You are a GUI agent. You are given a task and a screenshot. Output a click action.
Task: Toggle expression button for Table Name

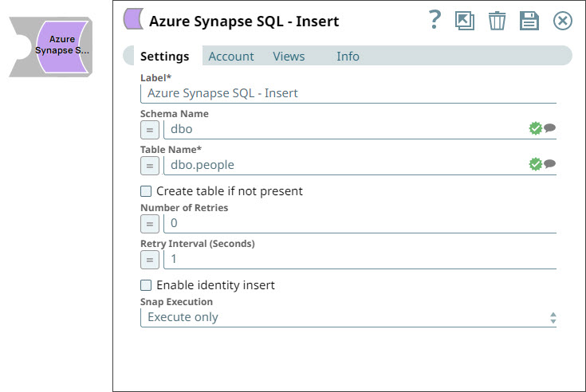tap(150, 166)
